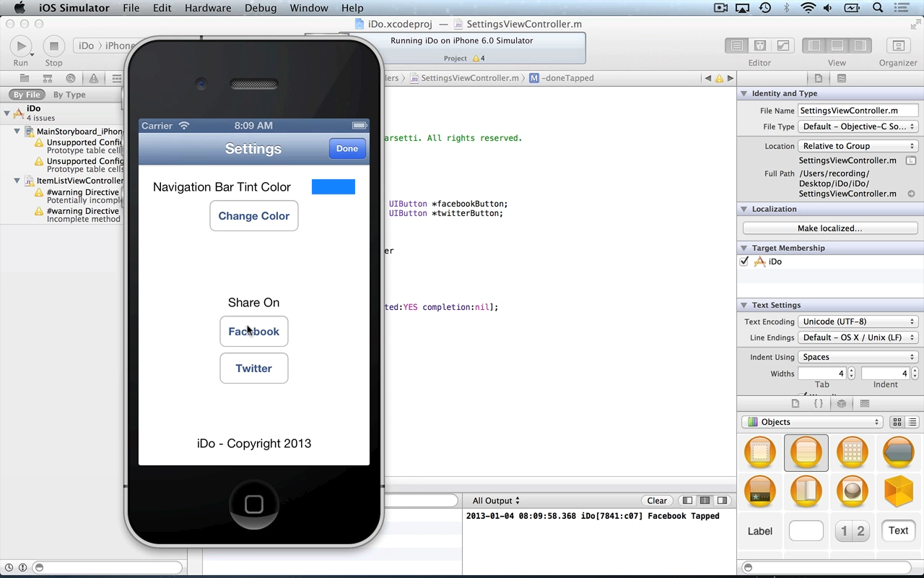Select the Navigation Controller object
924x578 pixels.
click(899, 453)
